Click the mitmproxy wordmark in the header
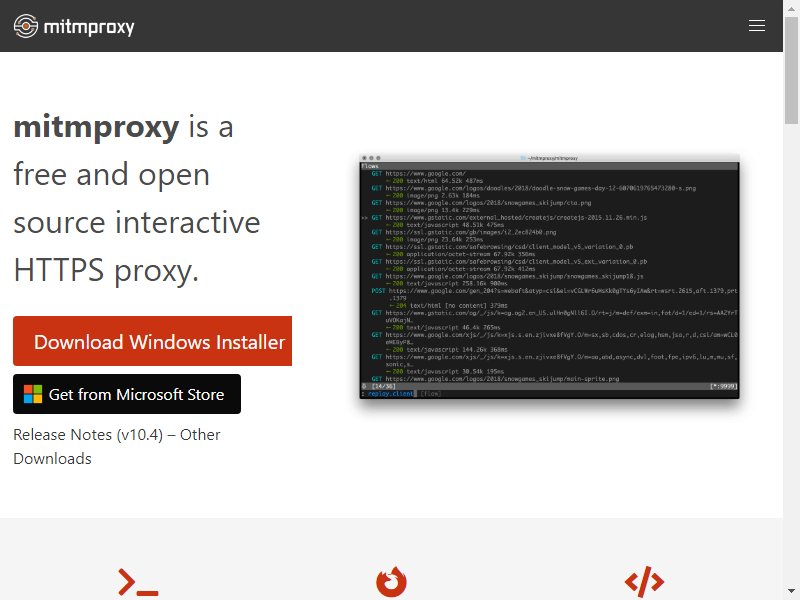800x600 pixels. coord(89,27)
